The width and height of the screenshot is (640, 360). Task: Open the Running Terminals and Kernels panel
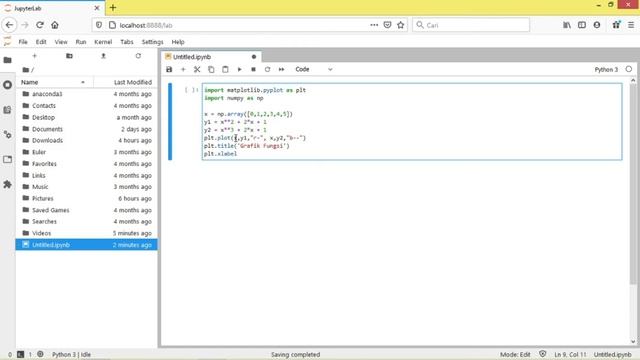[x=7, y=85]
